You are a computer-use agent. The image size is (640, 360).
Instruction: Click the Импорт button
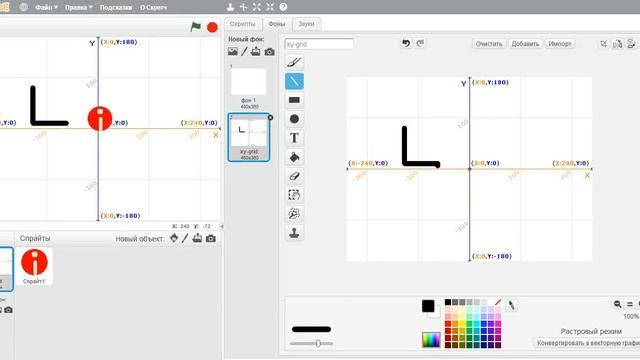point(560,44)
